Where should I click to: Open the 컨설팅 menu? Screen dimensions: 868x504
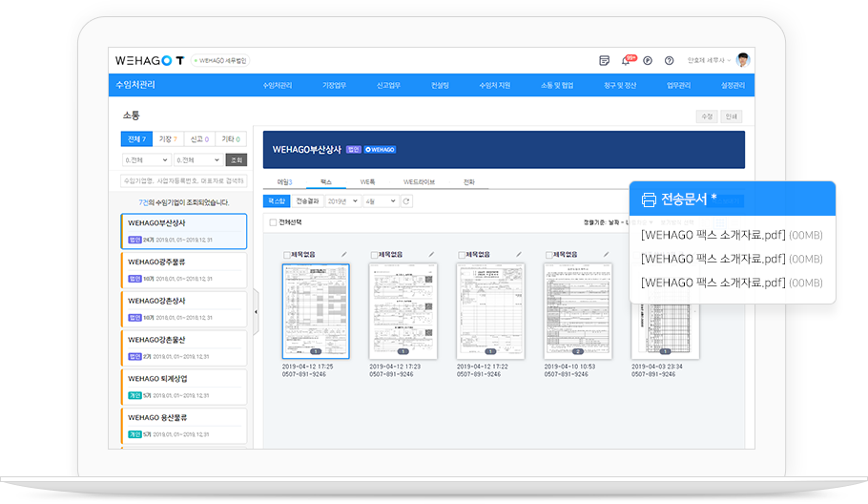pos(440,85)
